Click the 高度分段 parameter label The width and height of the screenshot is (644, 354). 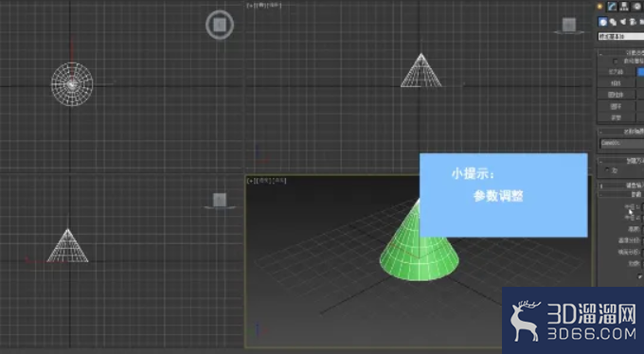pyautogui.click(x=629, y=240)
